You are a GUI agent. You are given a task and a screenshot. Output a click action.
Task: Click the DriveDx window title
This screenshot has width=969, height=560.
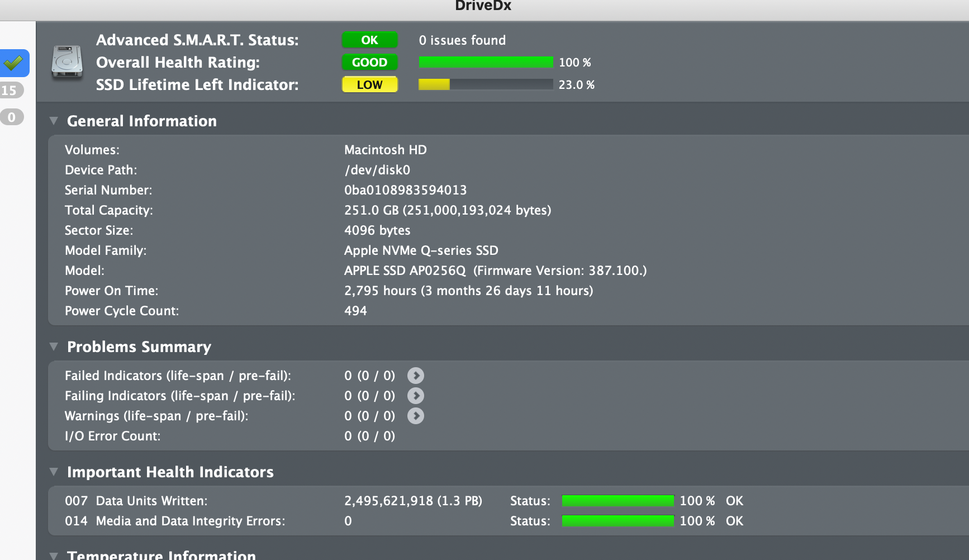tap(483, 6)
